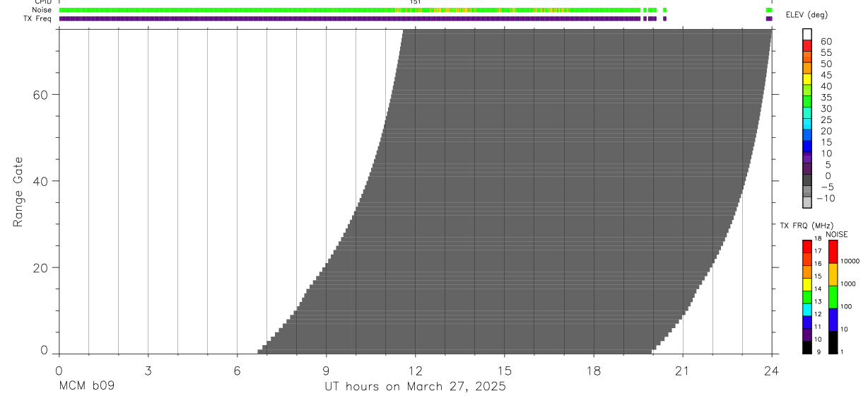
Task: Select red segment of NOISE color bar
Action: click(x=833, y=252)
